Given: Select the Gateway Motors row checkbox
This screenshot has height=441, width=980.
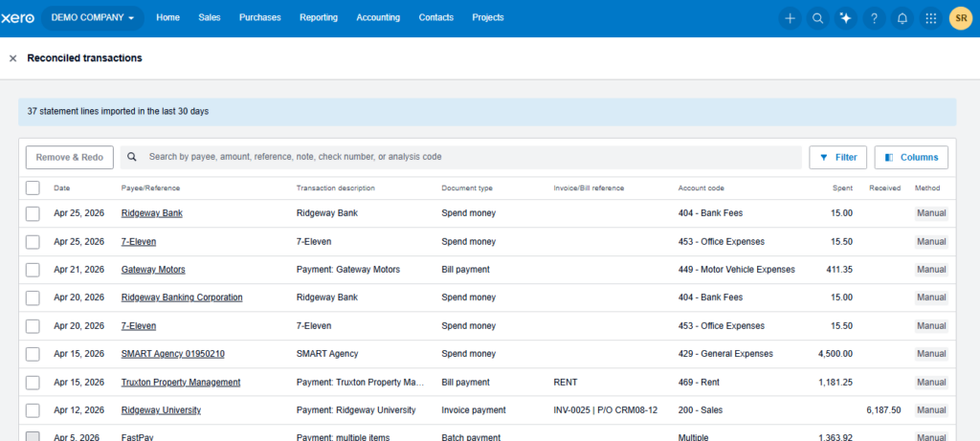Looking at the screenshot, I should click(x=33, y=270).
